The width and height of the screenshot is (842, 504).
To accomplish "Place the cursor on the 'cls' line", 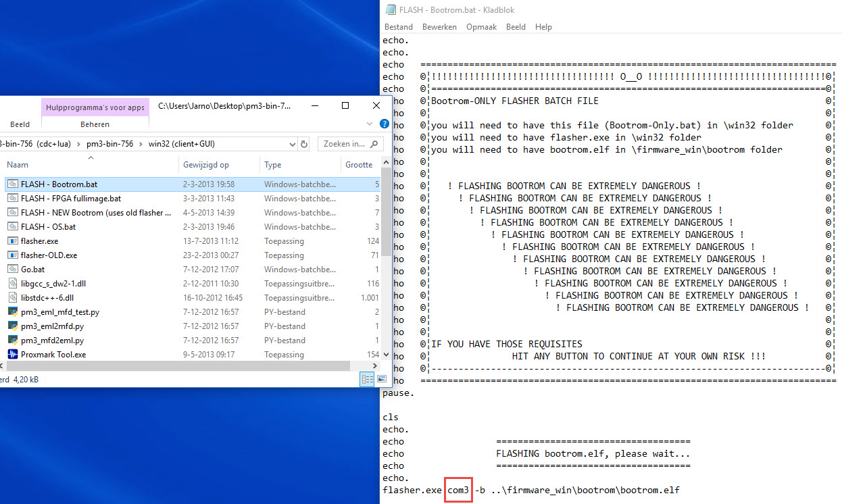I will (391, 417).
